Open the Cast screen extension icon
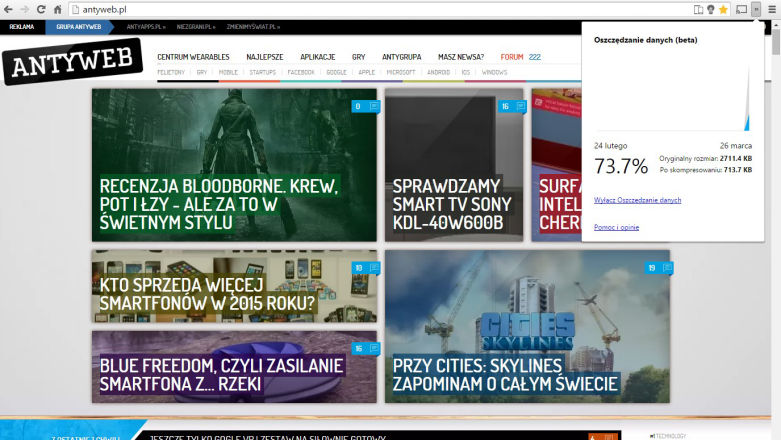Viewport: 781px width, 440px height. pyautogui.click(x=742, y=9)
